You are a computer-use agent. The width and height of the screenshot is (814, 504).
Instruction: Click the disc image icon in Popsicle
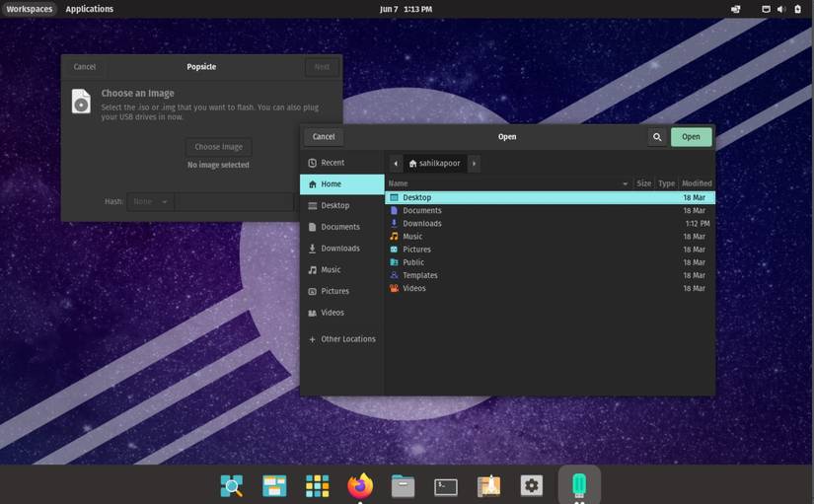pos(81,102)
